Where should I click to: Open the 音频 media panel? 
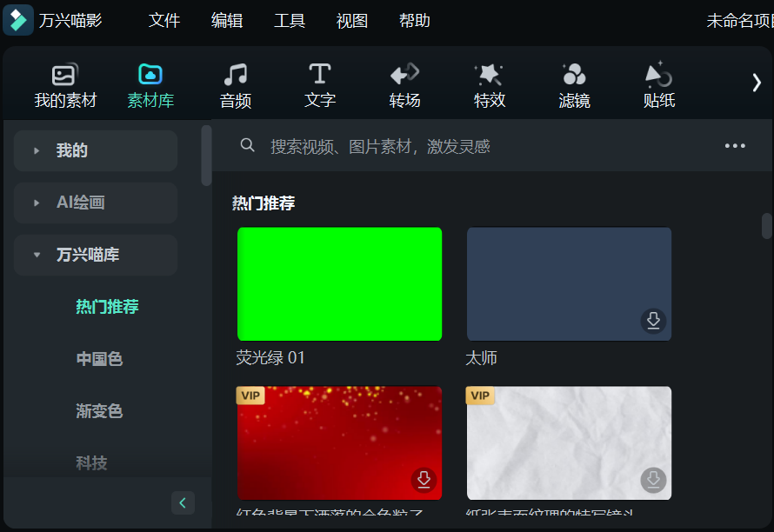[x=235, y=83]
